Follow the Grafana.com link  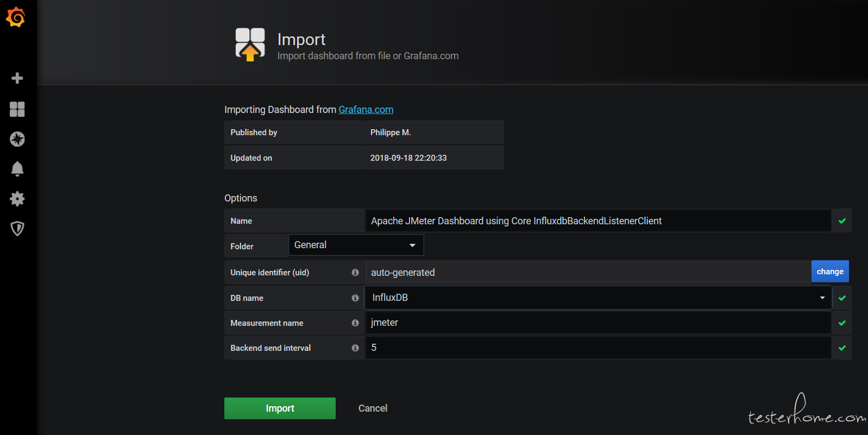click(x=366, y=110)
